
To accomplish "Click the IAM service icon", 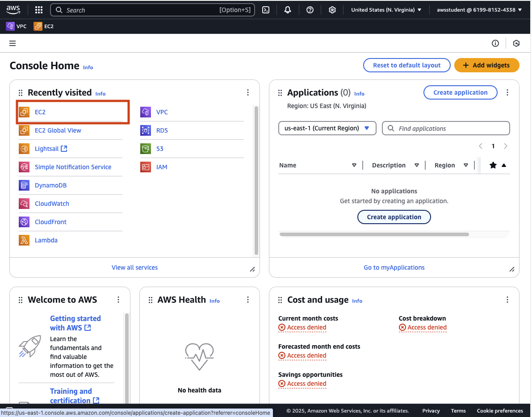I will tap(146, 167).
